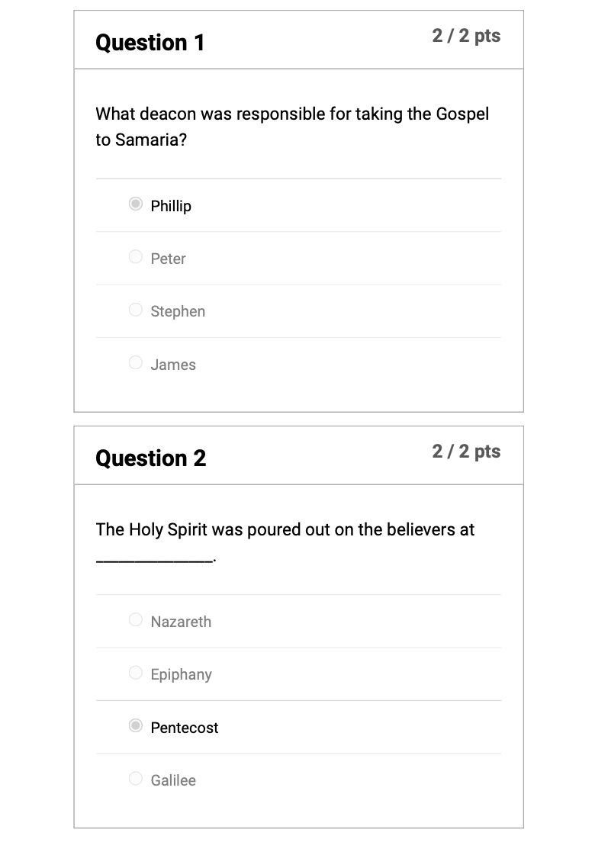
Task: Pick the James radio button
Action: [136, 362]
